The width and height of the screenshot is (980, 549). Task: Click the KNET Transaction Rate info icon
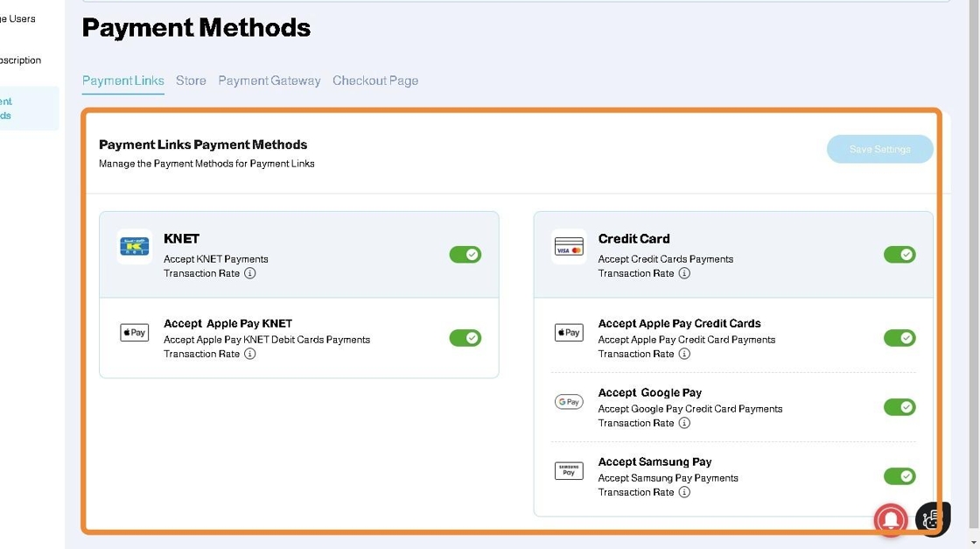click(x=250, y=273)
